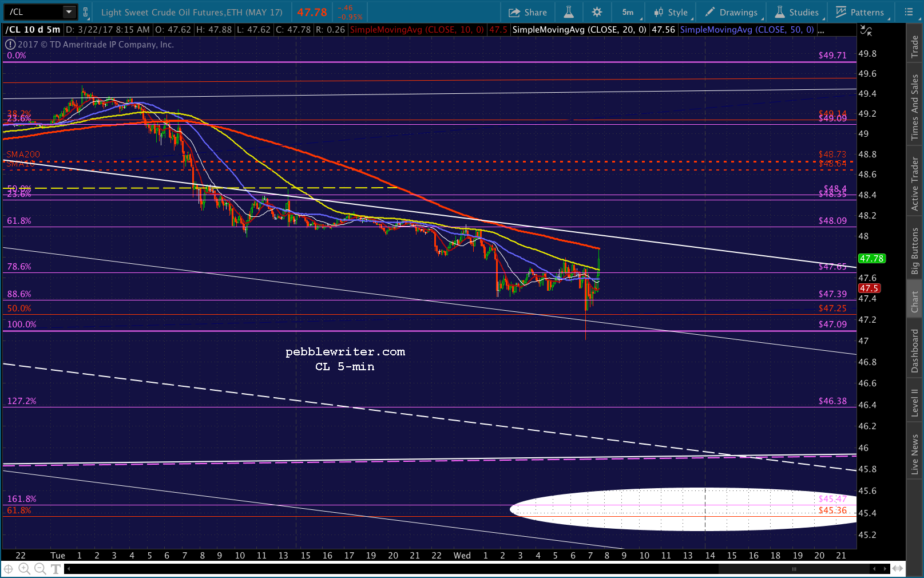Screen dimensions: 924x578
Task: Click the Tue date label on time axis
Action: pos(58,556)
